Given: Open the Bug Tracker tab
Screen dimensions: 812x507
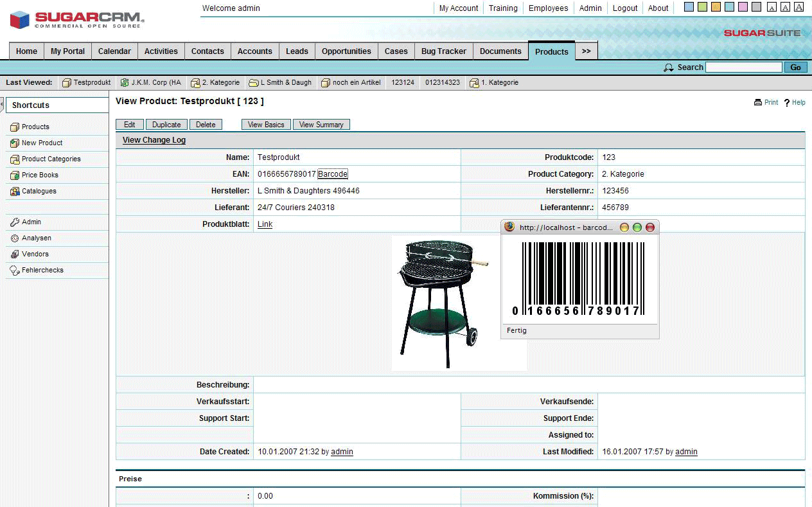Looking at the screenshot, I should (x=443, y=51).
